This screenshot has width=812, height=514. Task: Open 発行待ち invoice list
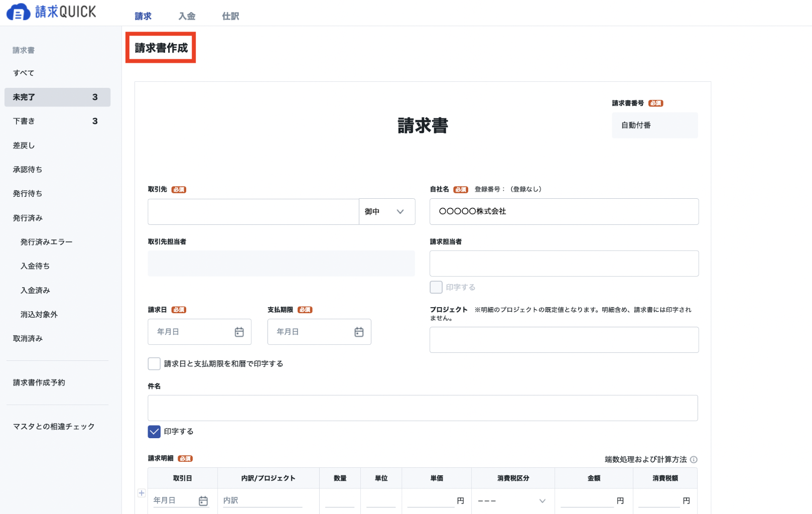click(x=28, y=194)
